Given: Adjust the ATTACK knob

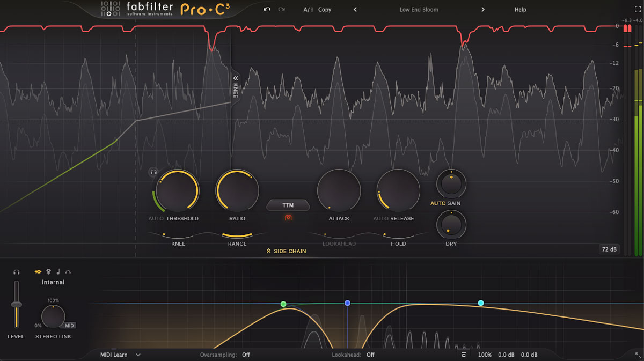Looking at the screenshot, I should (x=339, y=191).
